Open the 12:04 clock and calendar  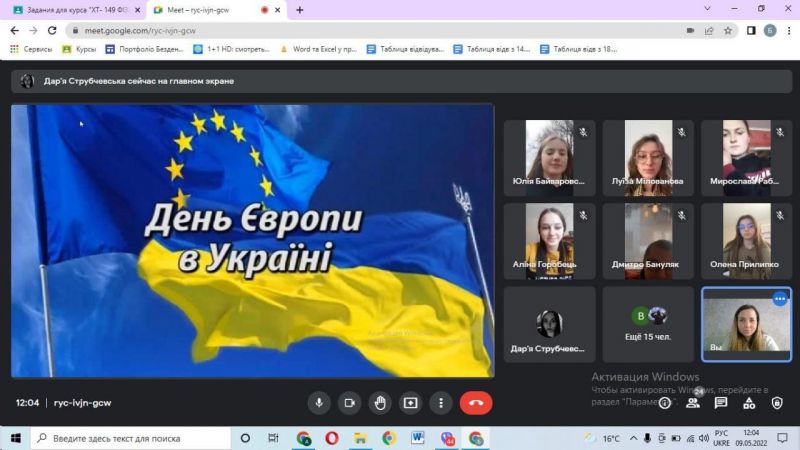click(x=752, y=438)
